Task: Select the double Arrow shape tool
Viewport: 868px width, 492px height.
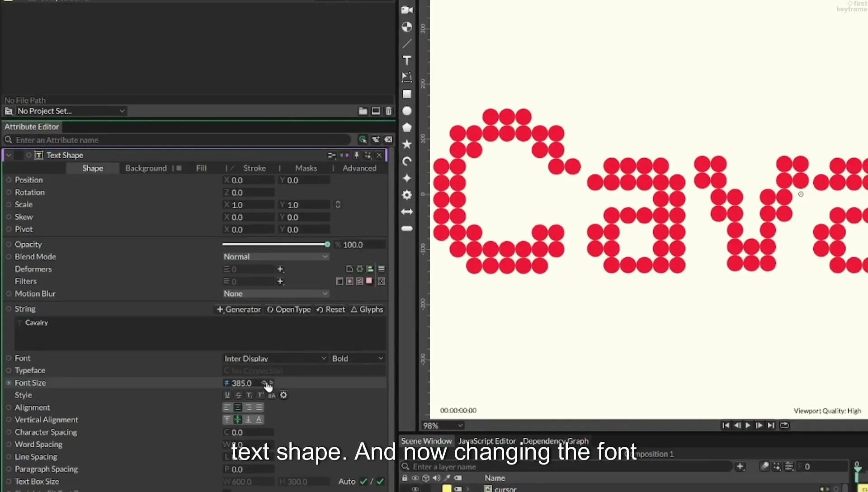Action: 407,212
